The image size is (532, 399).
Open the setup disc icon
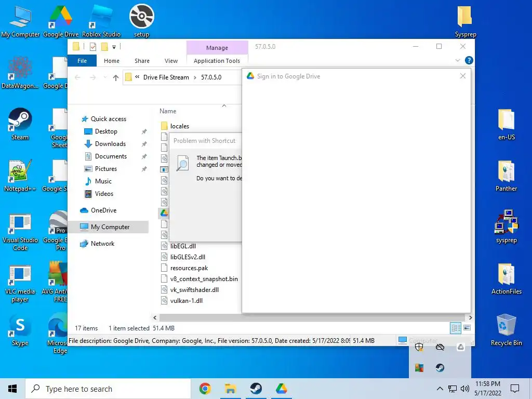click(x=141, y=20)
